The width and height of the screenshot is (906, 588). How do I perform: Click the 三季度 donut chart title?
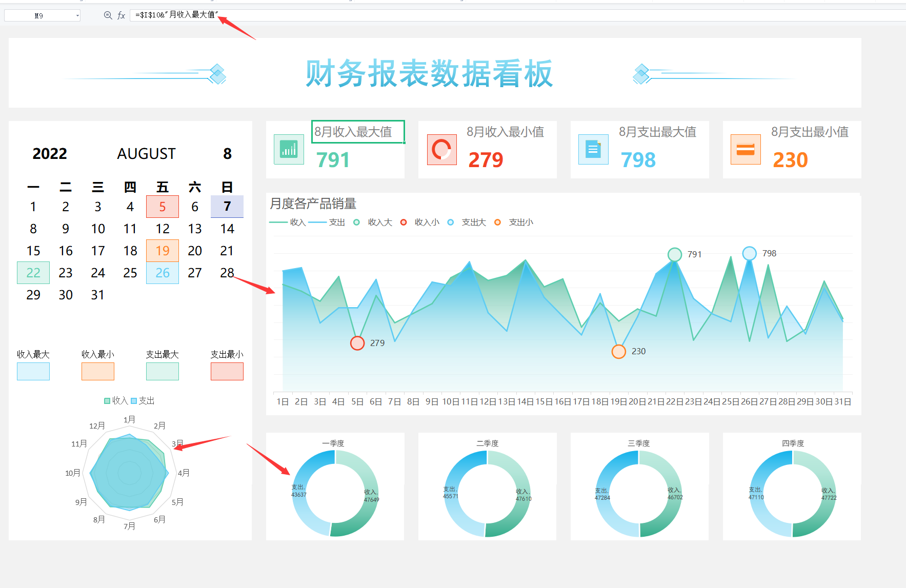pos(639,443)
